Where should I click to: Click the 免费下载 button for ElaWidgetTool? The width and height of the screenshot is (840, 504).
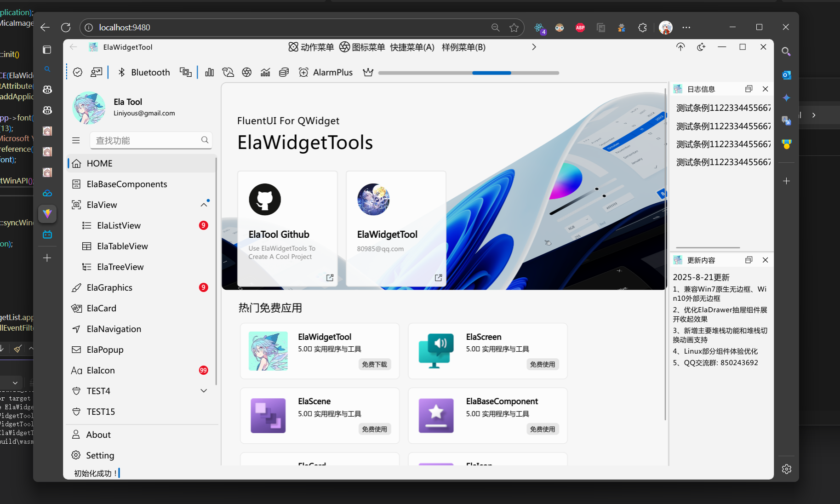point(374,364)
